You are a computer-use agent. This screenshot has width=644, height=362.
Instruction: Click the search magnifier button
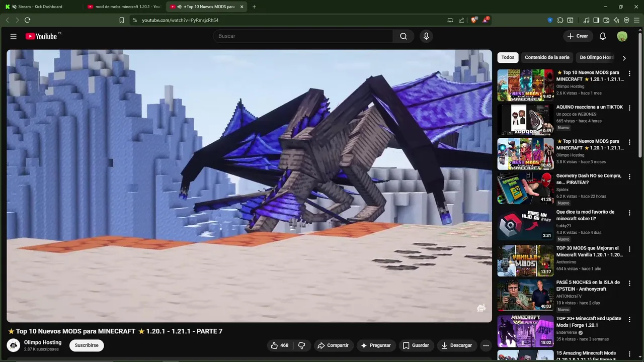404,36
